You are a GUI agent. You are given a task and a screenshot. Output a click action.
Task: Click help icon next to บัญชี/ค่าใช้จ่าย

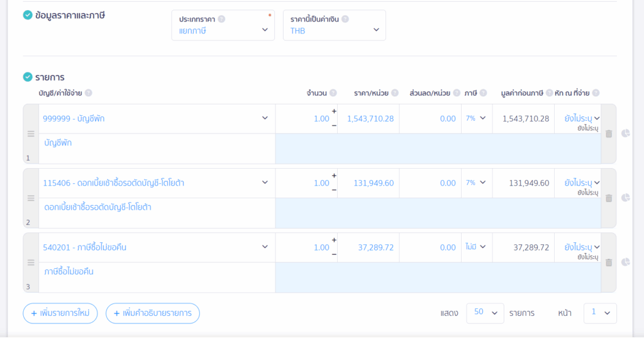click(x=89, y=93)
